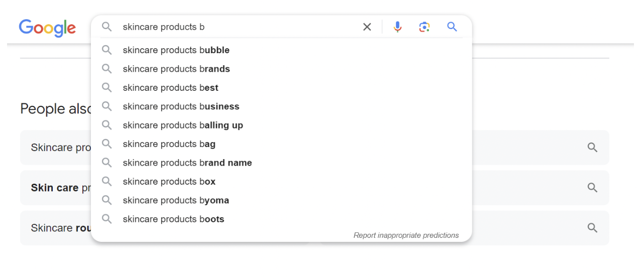Start voice search with microphone icon
This screenshot has width=644, height=280.
tap(397, 27)
